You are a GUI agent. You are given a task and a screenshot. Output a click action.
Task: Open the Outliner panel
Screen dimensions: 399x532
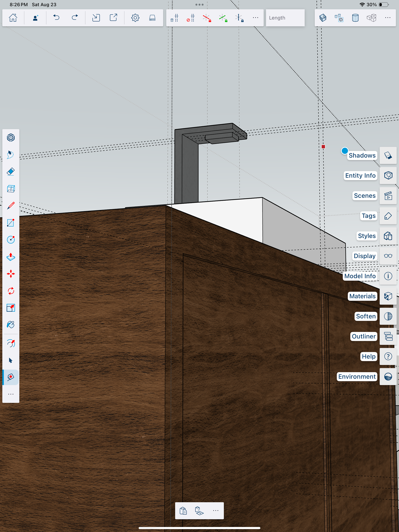point(388,336)
